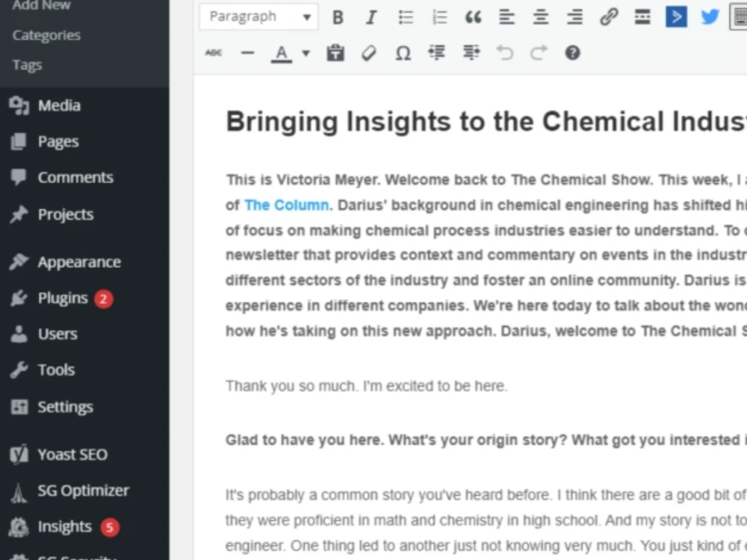Insert a horizontal line

click(248, 53)
